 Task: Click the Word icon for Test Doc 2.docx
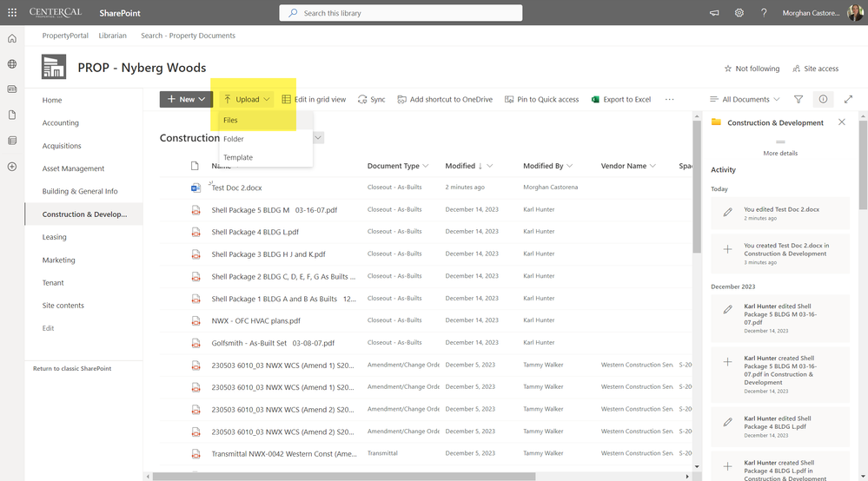click(x=195, y=188)
